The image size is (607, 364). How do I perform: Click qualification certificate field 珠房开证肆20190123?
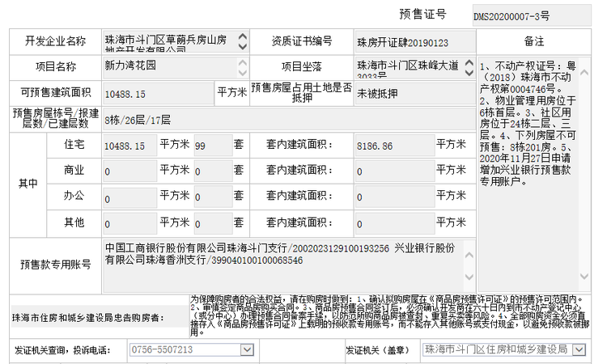click(x=415, y=42)
